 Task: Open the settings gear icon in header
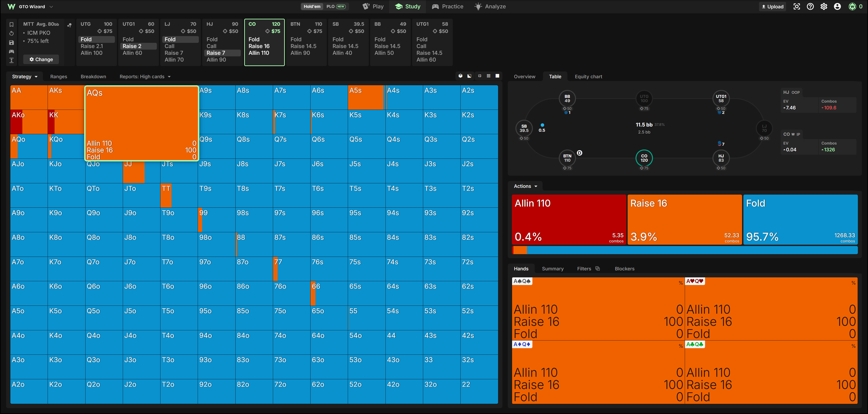(x=824, y=6)
